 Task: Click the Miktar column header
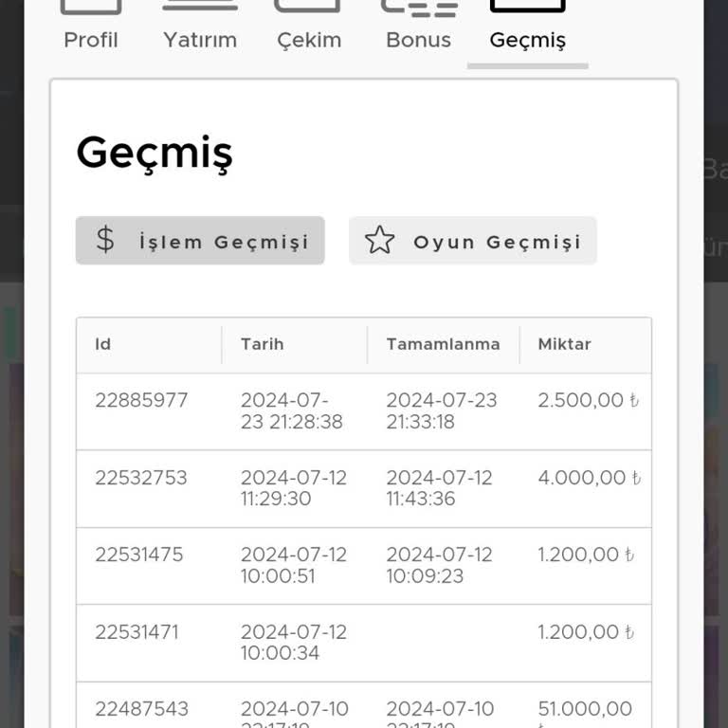point(564,344)
